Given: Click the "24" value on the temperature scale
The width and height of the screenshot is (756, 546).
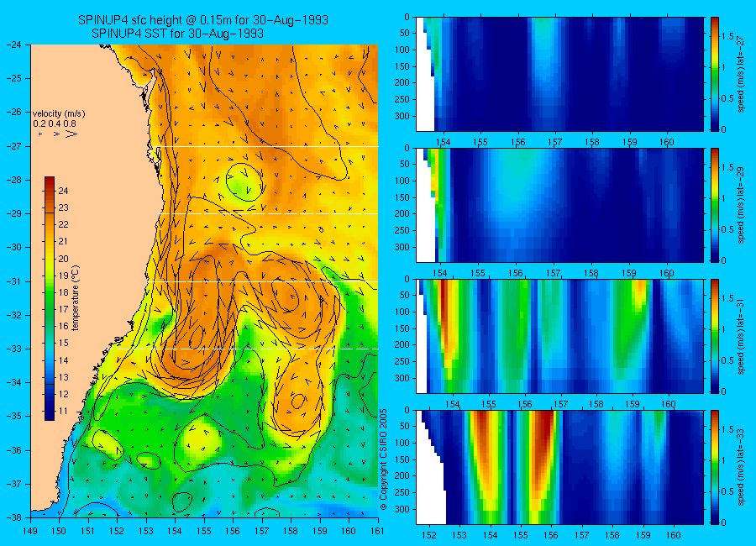Looking at the screenshot, I should pyautogui.click(x=63, y=191).
